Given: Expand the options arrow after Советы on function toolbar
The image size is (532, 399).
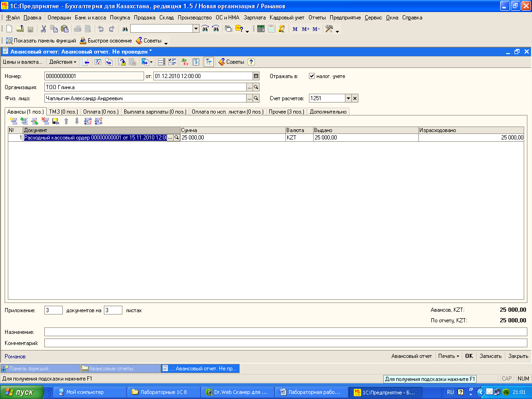Looking at the screenshot, I should tap(166, 43).
